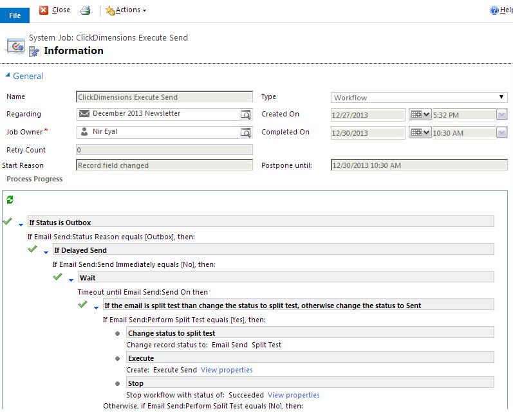Click green checkmark beside split test condition
Viewport: 513px width, 420px height.
pyautogui.click(x=83, y=304)
